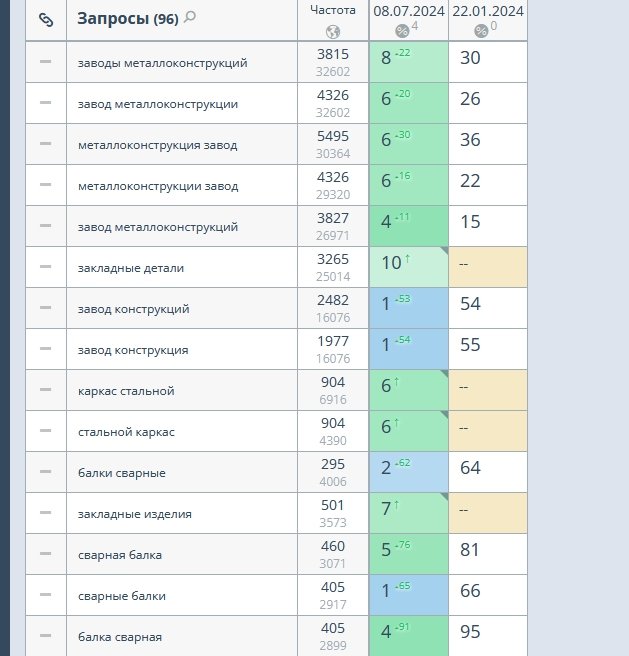Click frequency 5495 for металлоконструкция завод

tap(333, 137)
